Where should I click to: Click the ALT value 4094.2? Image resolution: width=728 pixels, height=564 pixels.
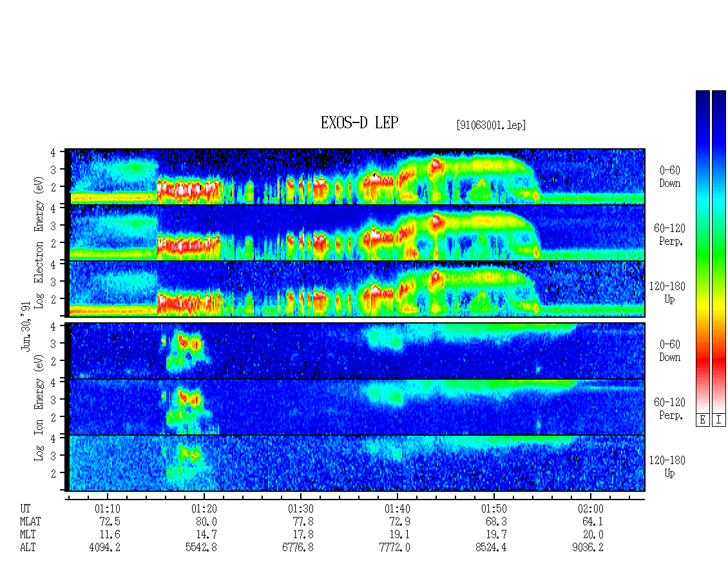point(104,547)
